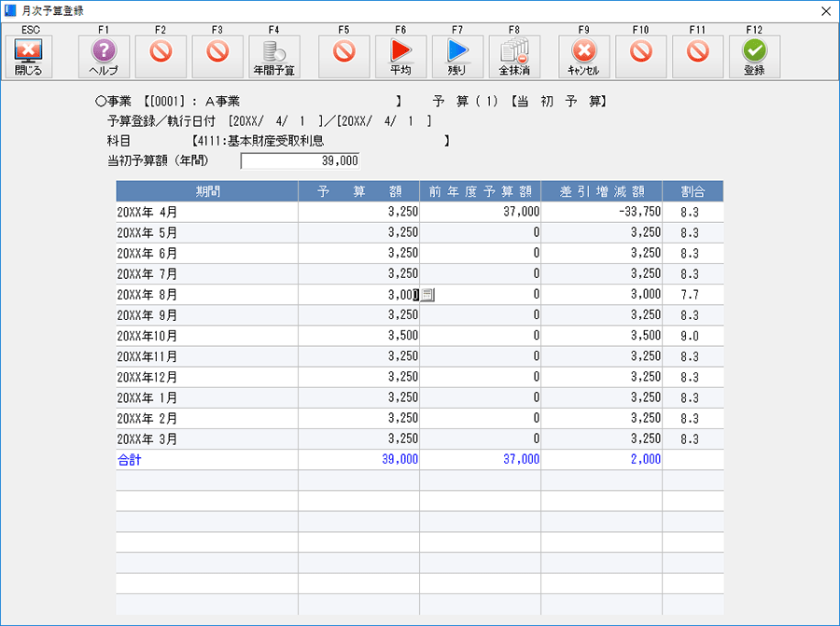The height and width of the screenshot is (626, 840).
Task: Click the 予算額 cell for 4月
Action: [x=359, y=212]
